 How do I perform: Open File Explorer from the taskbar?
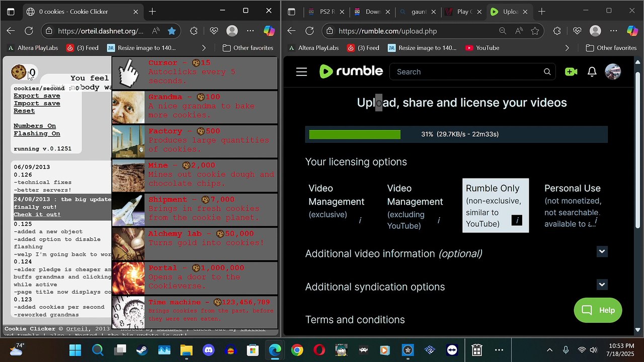186,350
